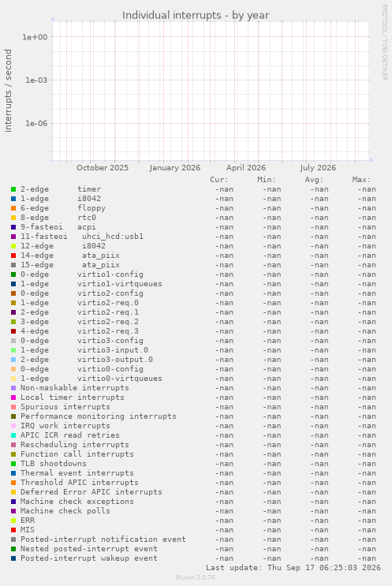The image size is (392, 586).
Task: Click the TLB shootdowns legend label
Action: 54,464
